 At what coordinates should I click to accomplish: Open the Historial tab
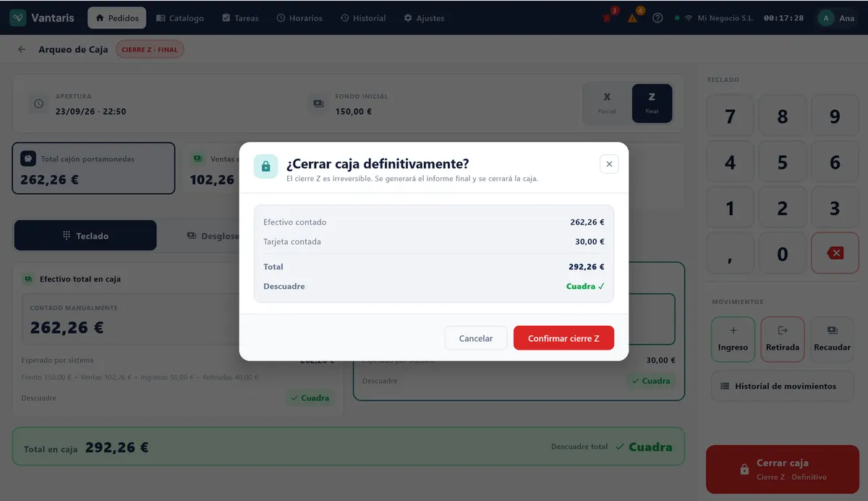363,18
